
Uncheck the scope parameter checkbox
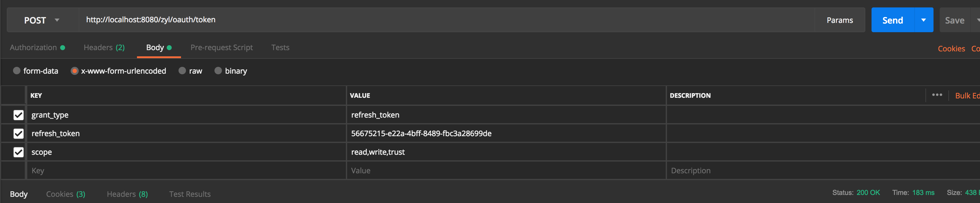click(x=18, y=152)
